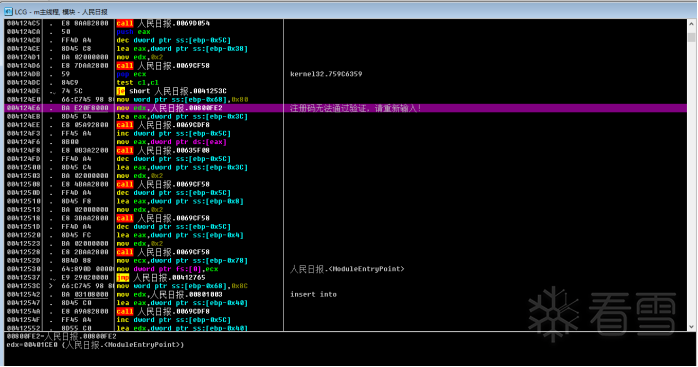Select 'mov word ptr ss:[ebp-0x68],0x8C' row

(182, 286)
